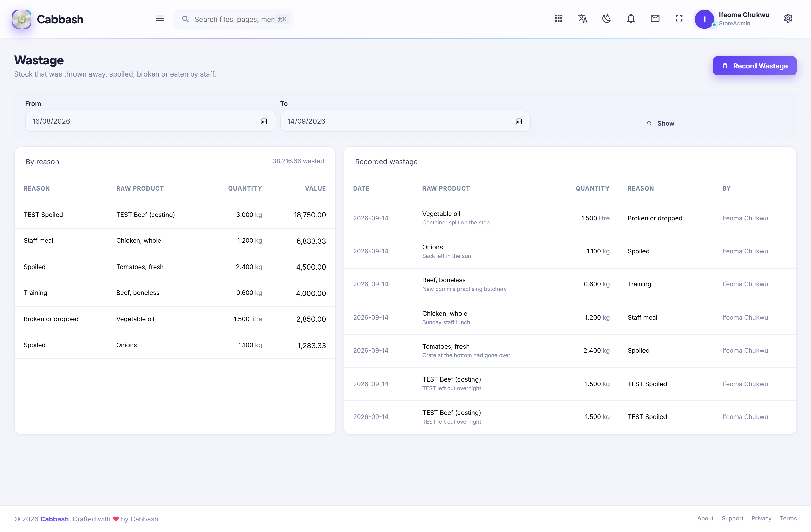The width and height of the screenshot is (811, 532).
Task: Open the About footer link
Action: tap(705, 518)
